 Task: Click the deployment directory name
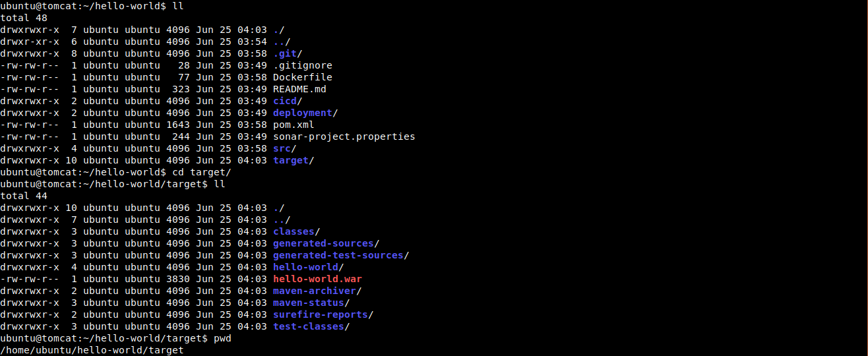[x=303, y=113]
